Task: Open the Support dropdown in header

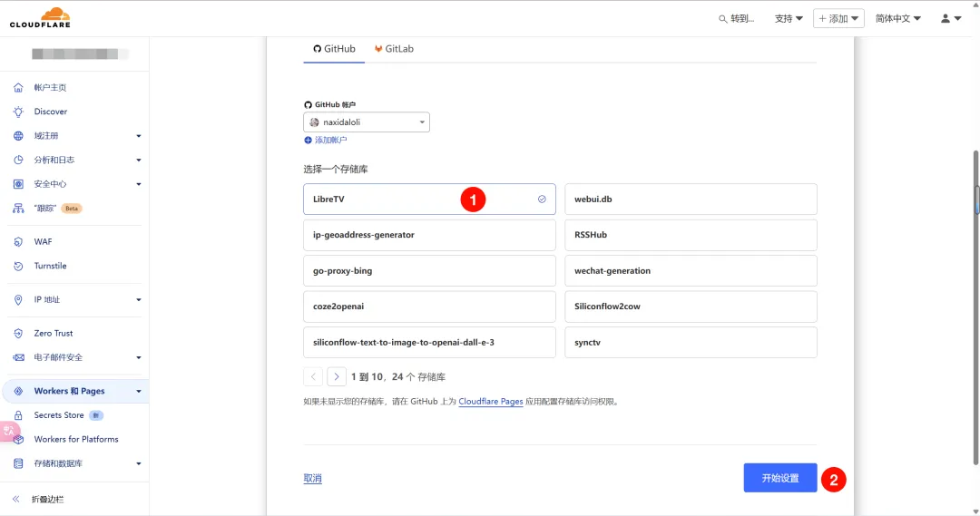Action: (789, 19)
